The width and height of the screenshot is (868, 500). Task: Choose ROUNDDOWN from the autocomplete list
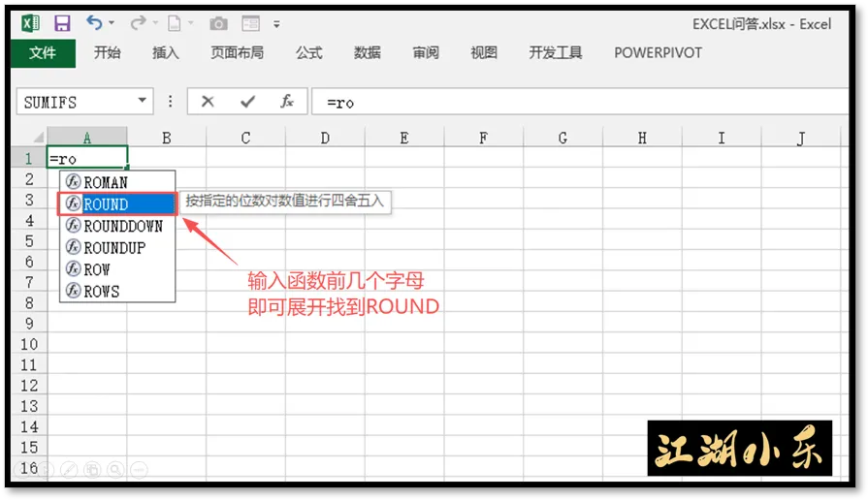117,226
